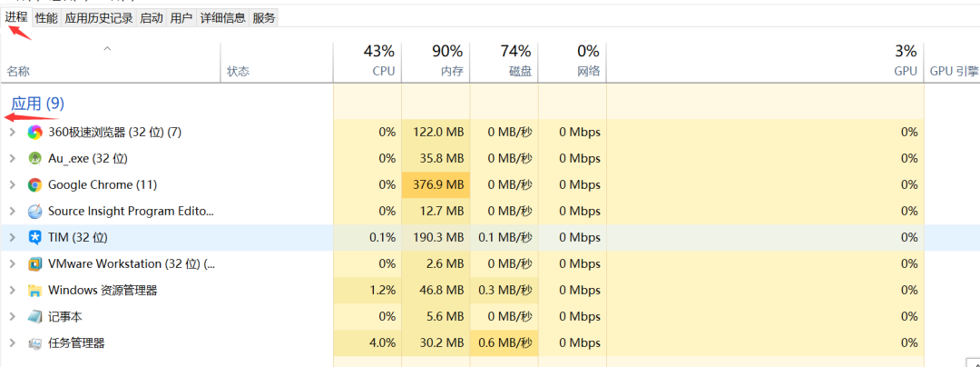Click the Source Insight Program Editor icon
The image size is (980, 367).
34,211
